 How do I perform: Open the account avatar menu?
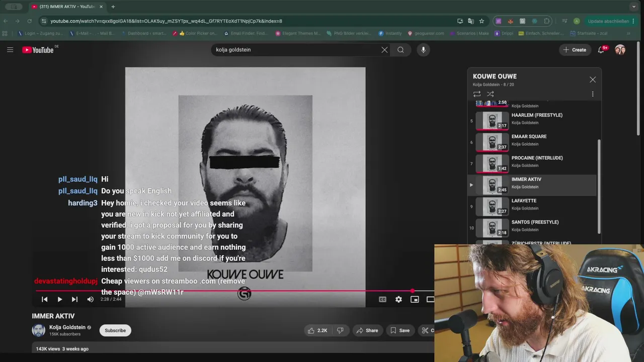pyautogui.click(x=620, y=50)
